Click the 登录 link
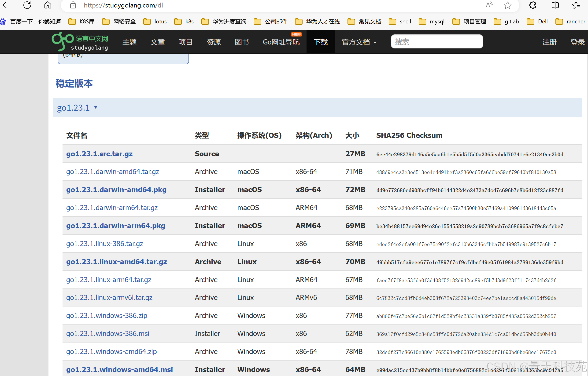 click(577, 42)
